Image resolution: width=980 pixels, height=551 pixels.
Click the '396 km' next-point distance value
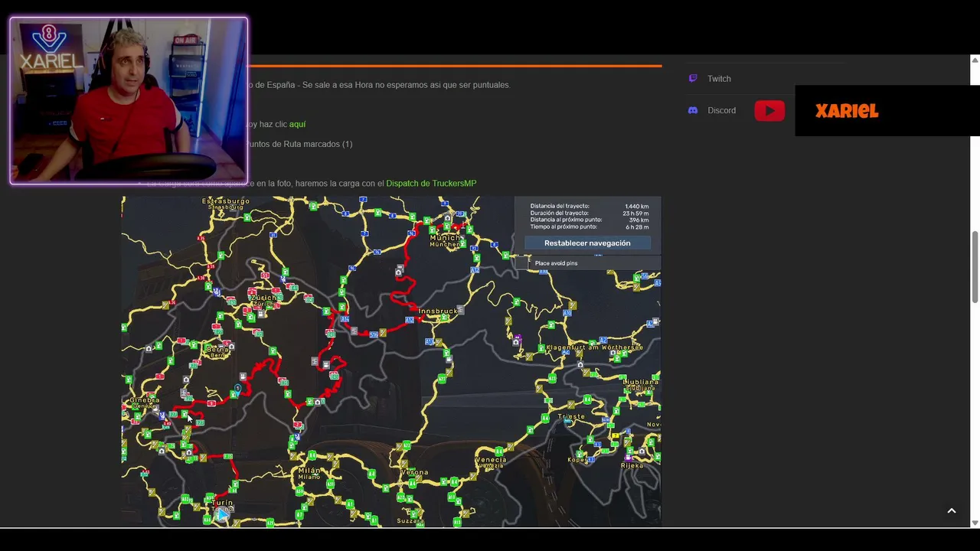[x=639, y=220]
